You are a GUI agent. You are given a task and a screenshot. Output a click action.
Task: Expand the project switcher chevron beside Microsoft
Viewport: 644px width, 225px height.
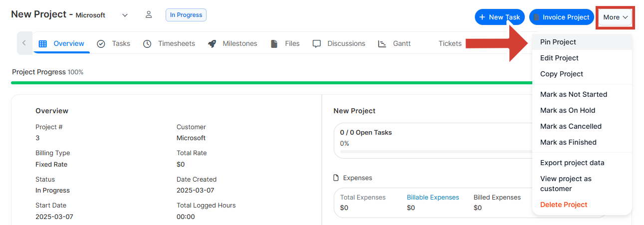125,15
